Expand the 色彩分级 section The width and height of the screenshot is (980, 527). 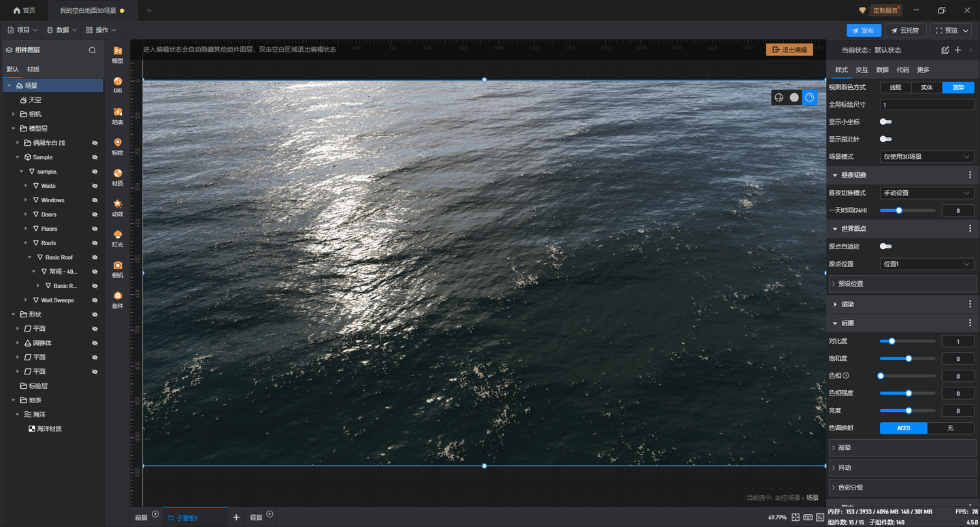(x=902, y=488)
